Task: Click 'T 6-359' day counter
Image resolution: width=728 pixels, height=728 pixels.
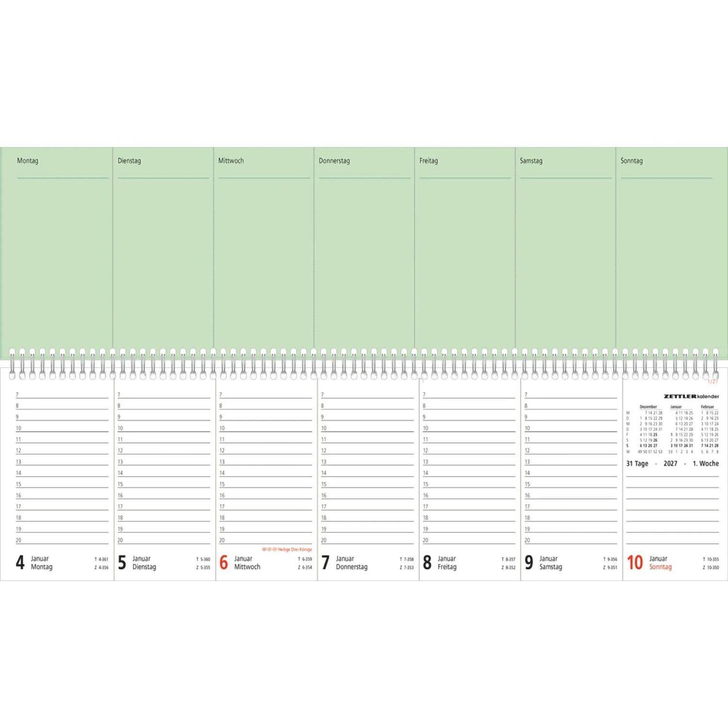Action: [x=305, y=559]
